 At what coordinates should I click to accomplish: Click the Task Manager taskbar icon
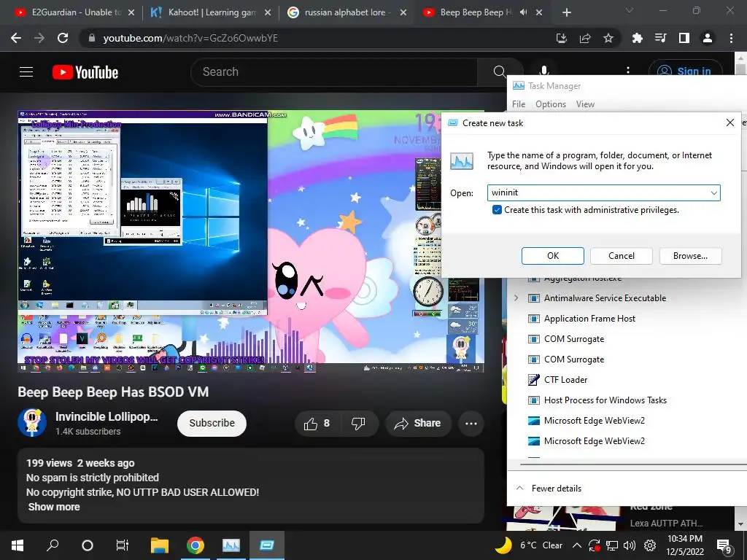[231, 545]
